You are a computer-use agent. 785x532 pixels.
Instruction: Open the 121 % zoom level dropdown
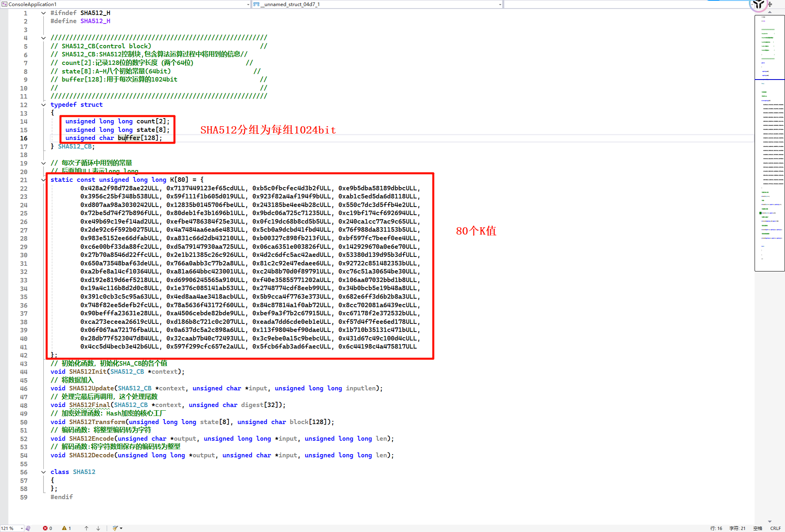tap(22, 528)
